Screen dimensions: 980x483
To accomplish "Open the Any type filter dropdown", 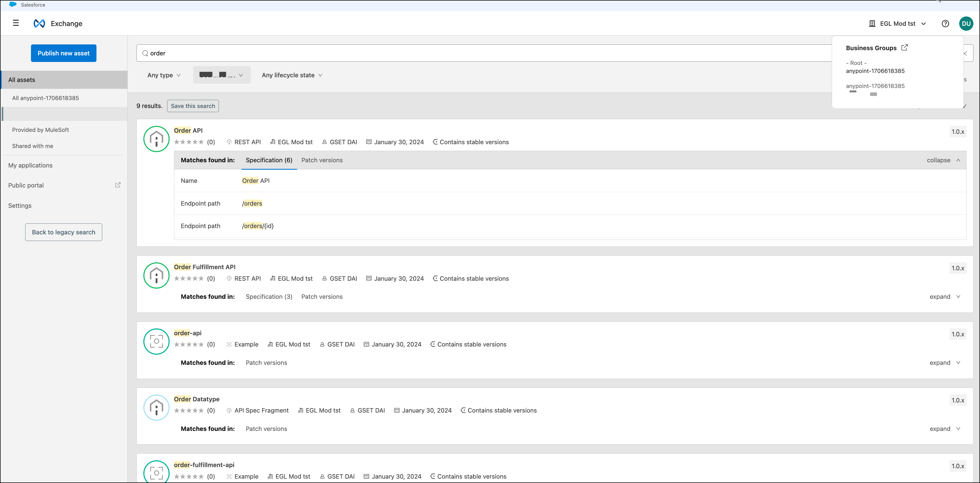I will pos(164,75).
